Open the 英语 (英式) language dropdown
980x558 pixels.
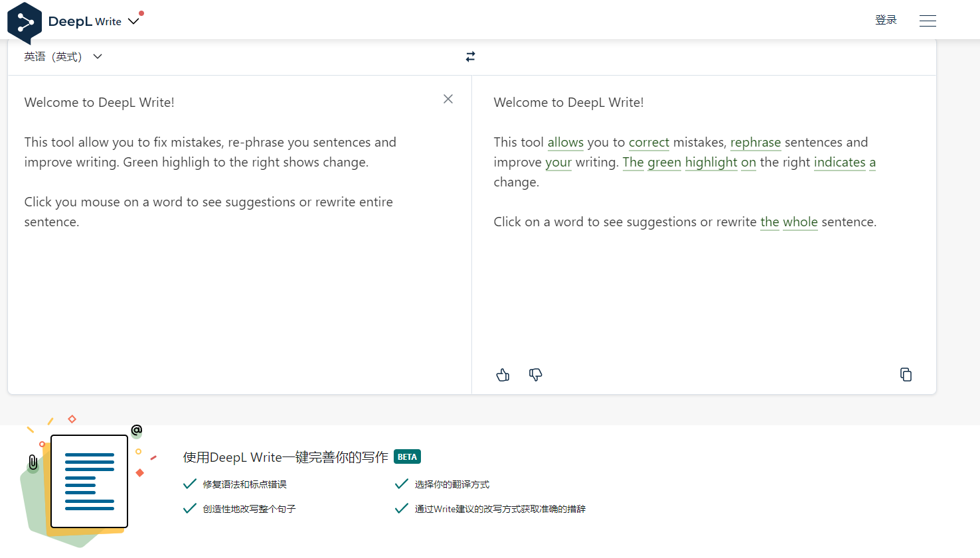click(63, 57)
